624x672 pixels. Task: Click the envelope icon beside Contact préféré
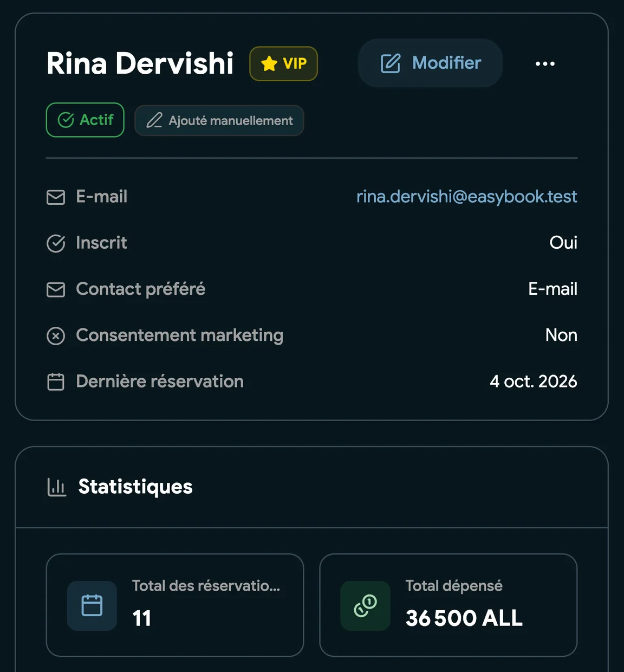click(x=56, y=289)
